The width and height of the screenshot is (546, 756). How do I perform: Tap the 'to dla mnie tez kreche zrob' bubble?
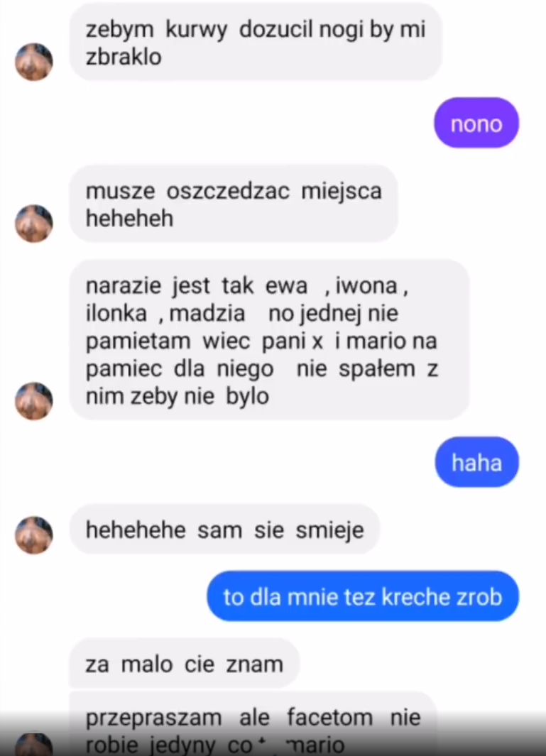pos(363,596)
